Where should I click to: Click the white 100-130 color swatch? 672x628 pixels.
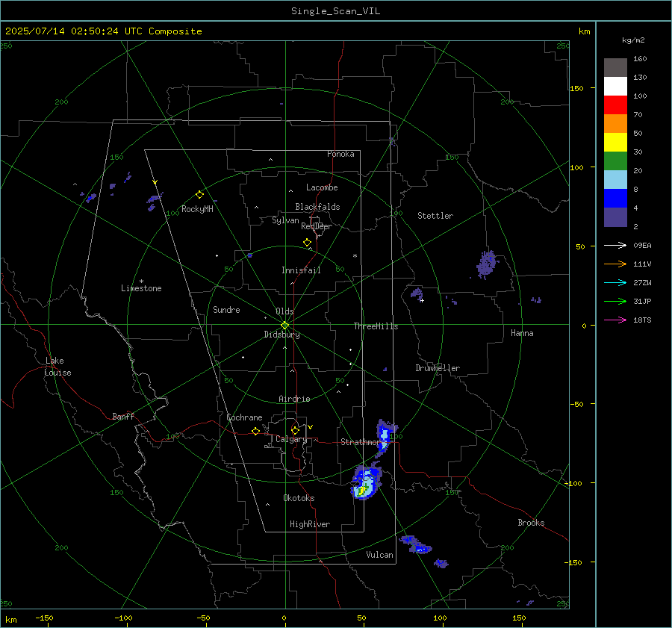coord(615,87)
